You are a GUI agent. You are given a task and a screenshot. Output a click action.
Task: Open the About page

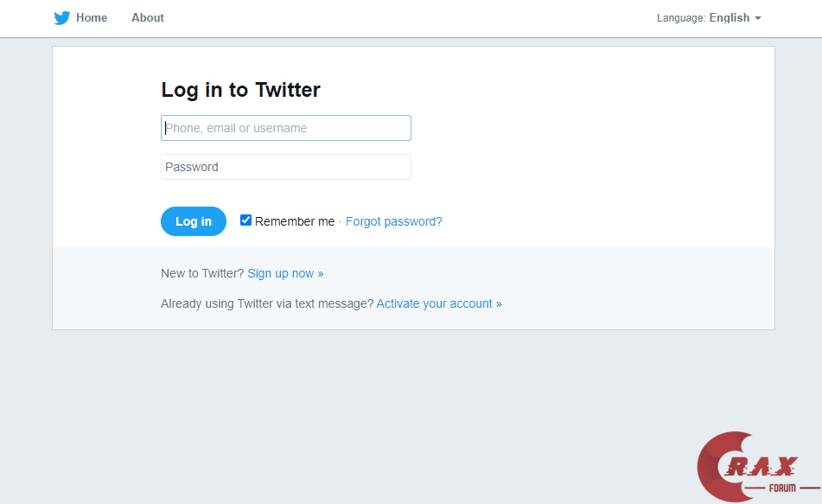tap(148, 18)
